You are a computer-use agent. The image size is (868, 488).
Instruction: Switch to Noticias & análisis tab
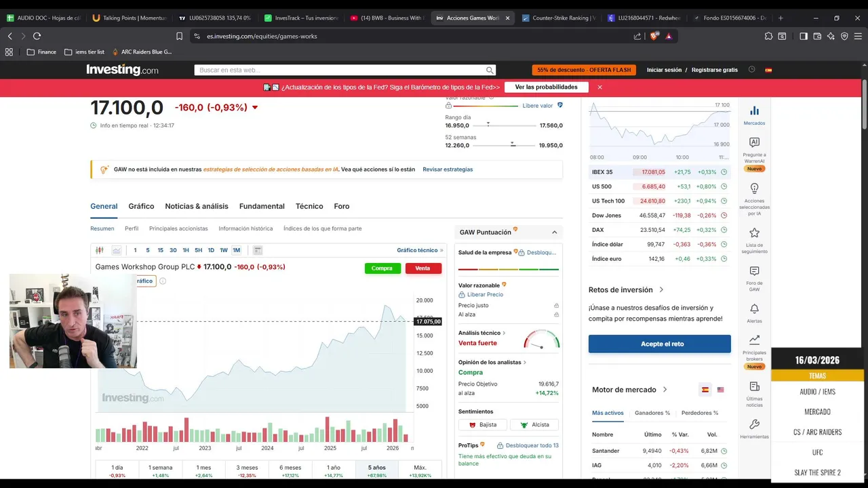(197, 206)
